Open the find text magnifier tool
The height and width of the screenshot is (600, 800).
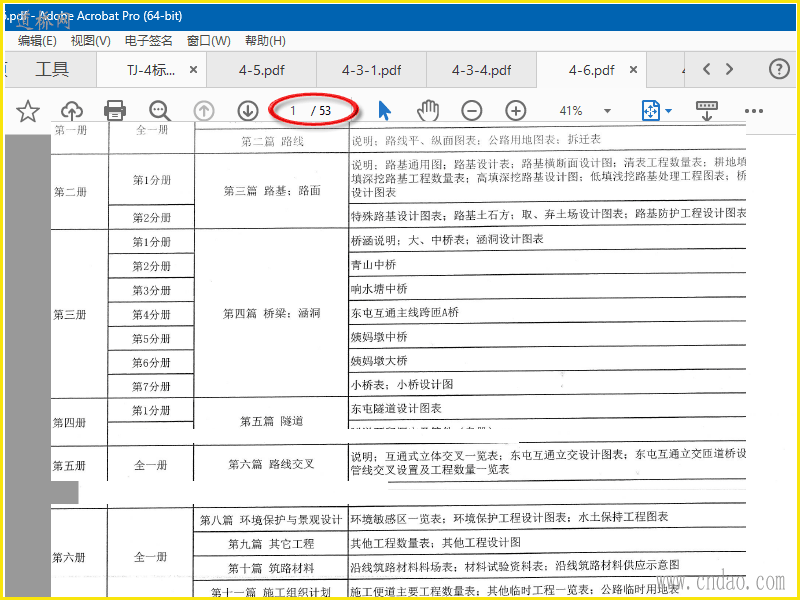point(159,110)
